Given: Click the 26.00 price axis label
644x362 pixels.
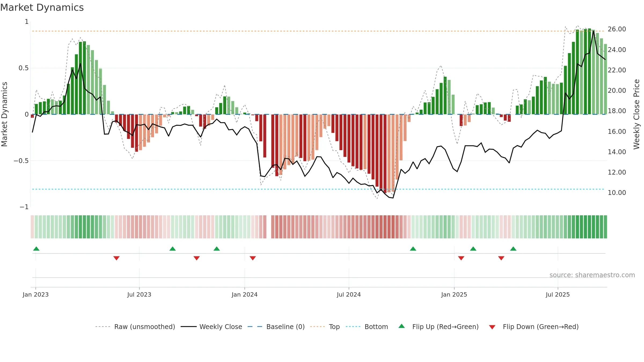Looking at the screenshot, I should [617, 29].
